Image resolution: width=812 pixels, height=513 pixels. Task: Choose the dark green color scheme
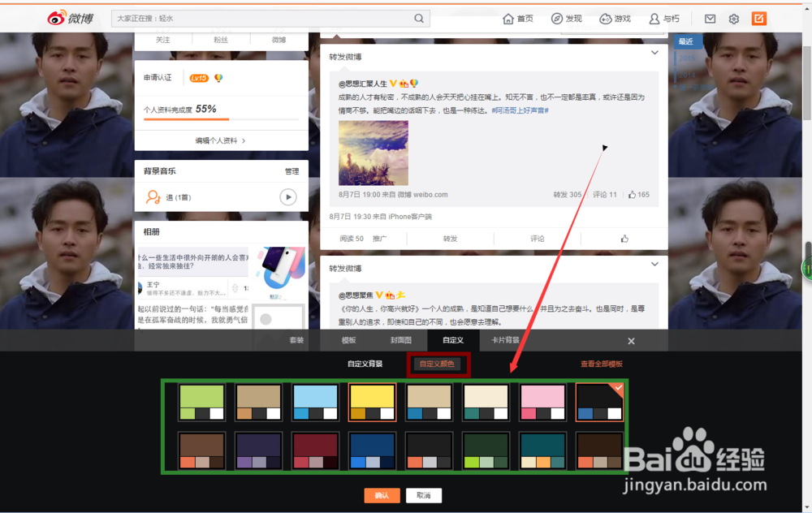point(486,450)
